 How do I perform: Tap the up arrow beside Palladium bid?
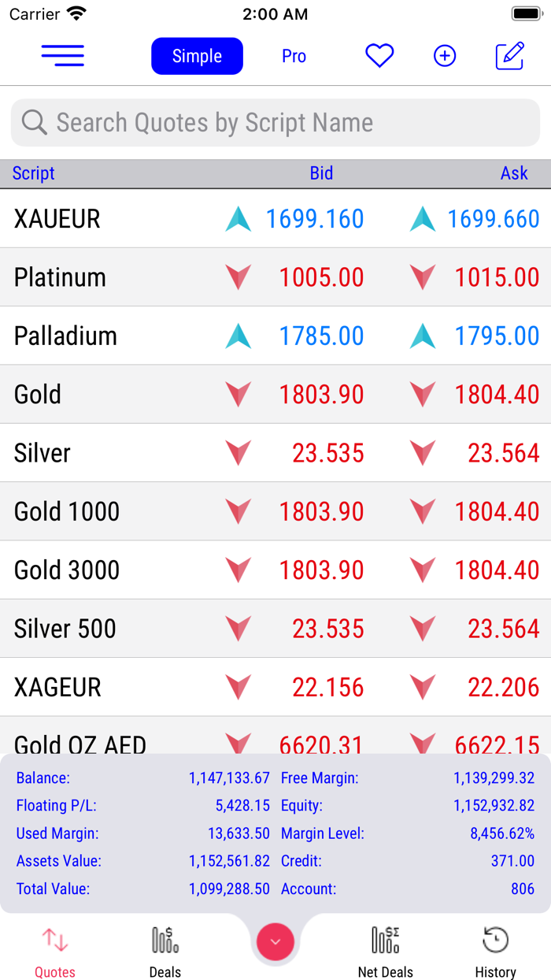pos(238,336)
